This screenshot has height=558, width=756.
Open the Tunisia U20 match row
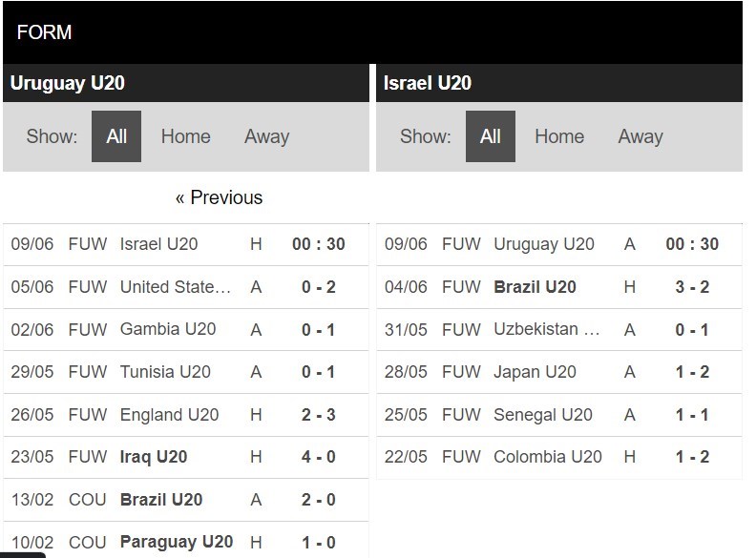[186, 372]
